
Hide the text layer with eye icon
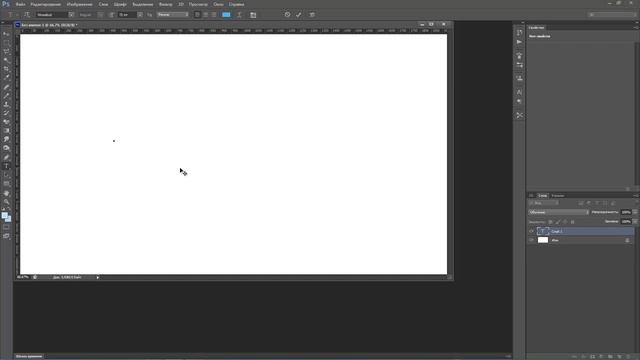(531, 231)
